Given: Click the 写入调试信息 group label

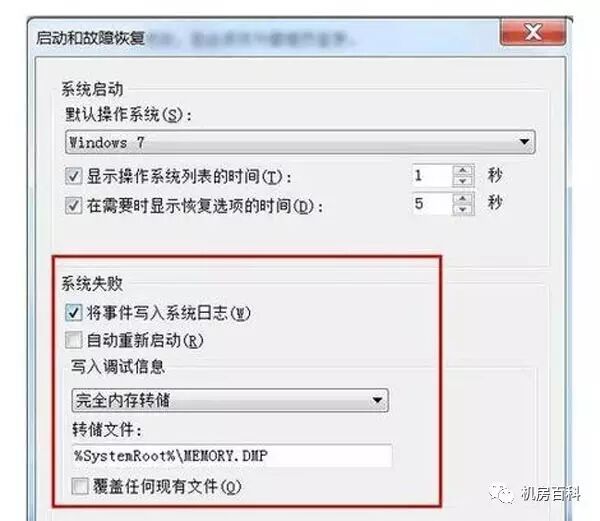Looking at the screenshot, I should [118, 367].
